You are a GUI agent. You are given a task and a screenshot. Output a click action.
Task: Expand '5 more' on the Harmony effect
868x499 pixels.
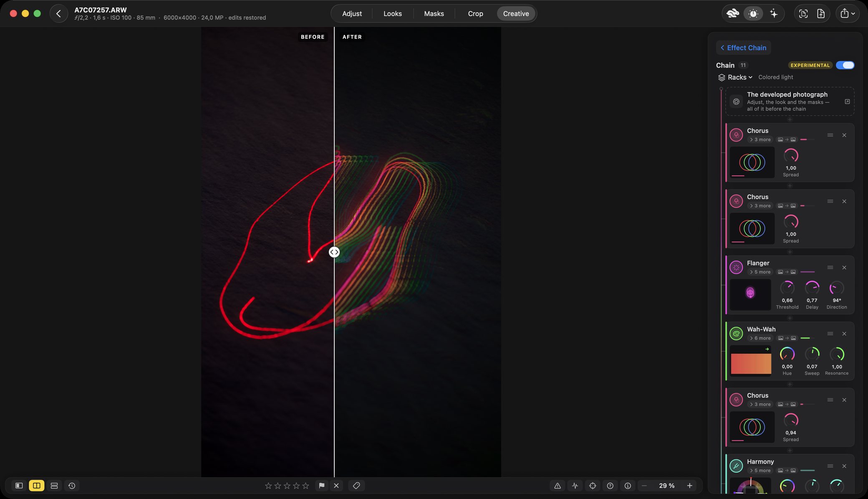pyautogui.click(x=760, y=471)
